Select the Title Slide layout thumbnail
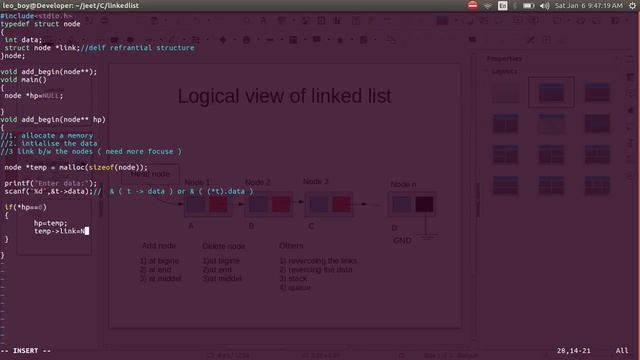This screenshot has height=360, width=640. pyautogui.click(x=551, y=93)
